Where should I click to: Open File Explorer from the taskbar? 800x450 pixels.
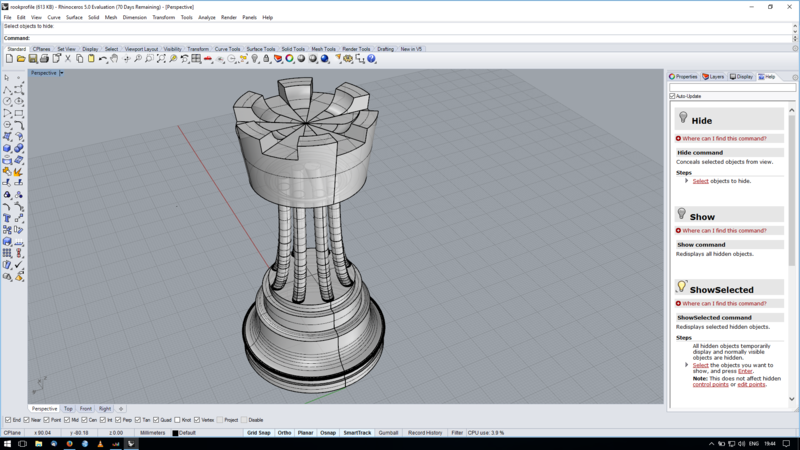(38, 444)
